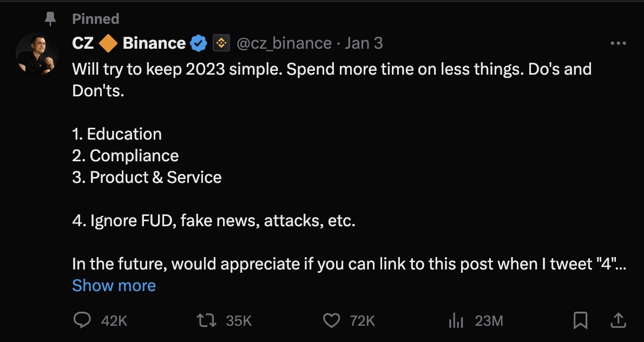Open the three-dot more options menu

click(618, 43)
